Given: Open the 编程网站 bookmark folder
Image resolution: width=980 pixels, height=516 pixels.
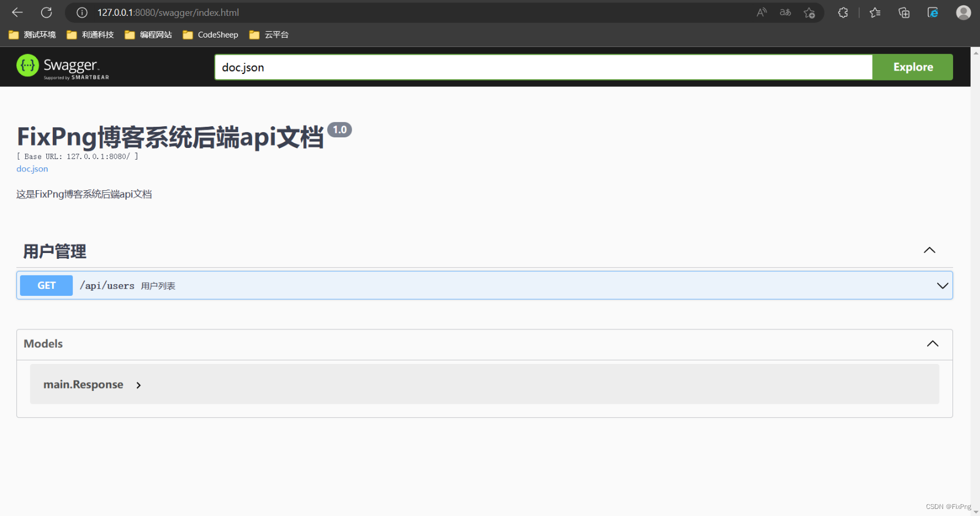Looking at the screenshot, I should (148, 35).
